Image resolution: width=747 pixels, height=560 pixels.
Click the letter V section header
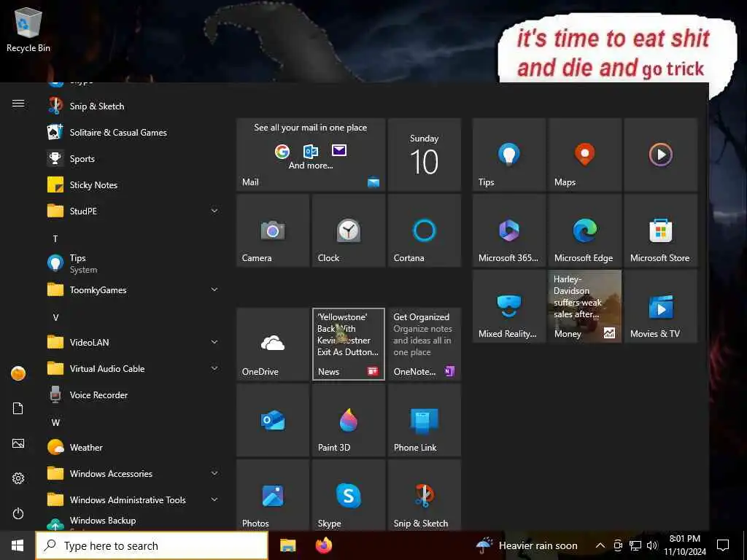point(55,317)
